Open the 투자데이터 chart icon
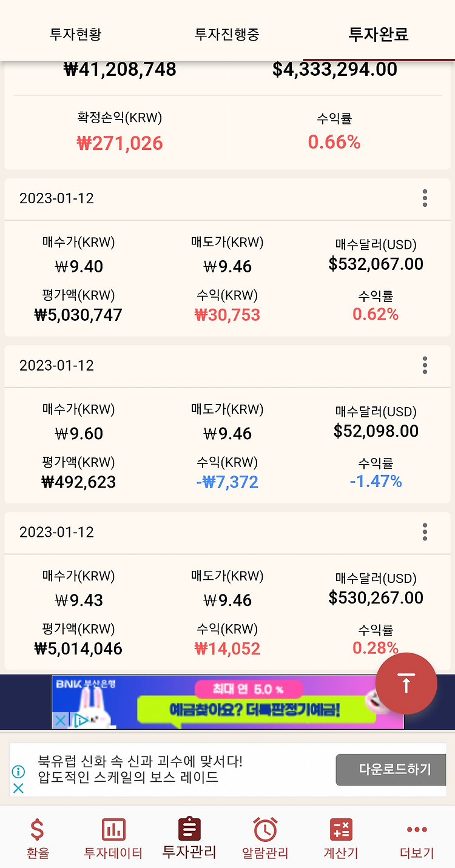The height and width of the screenshot is (868, 455). click(113, 830)
